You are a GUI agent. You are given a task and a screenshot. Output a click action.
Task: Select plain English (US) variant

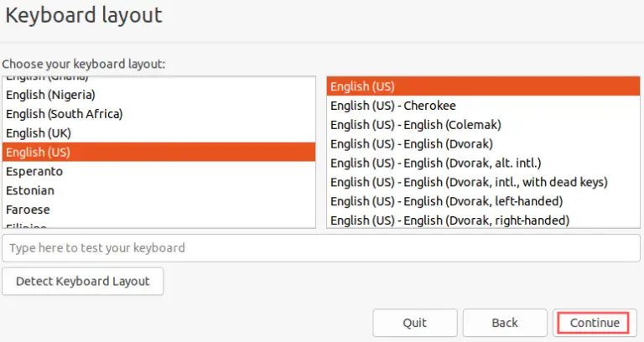(x=483, y=86)
